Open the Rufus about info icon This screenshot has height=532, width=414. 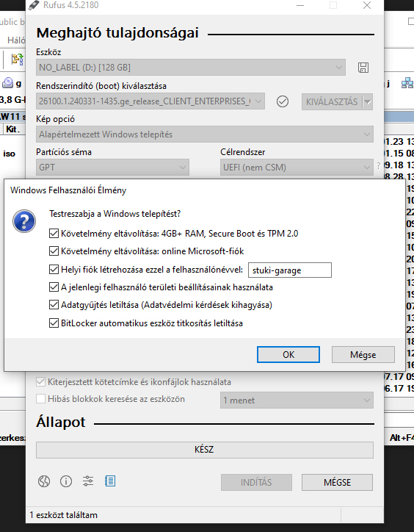[66, 481]
